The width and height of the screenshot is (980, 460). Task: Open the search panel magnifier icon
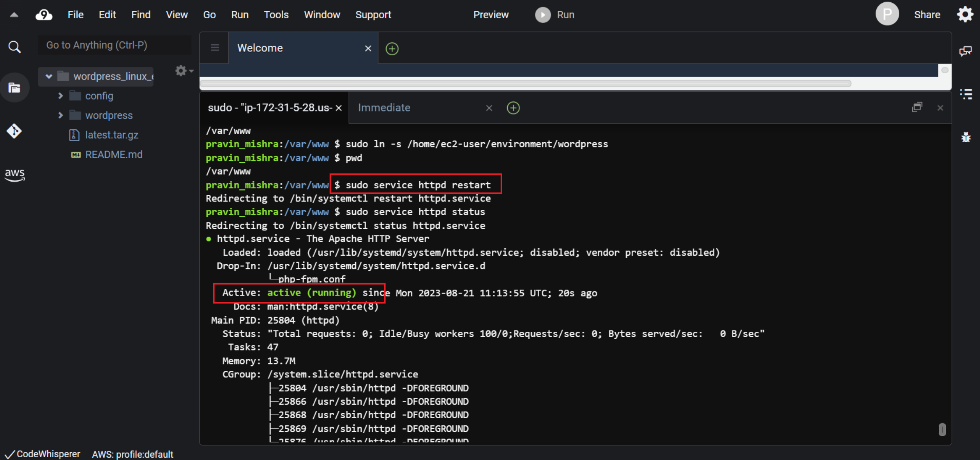[x=14, y=47]
